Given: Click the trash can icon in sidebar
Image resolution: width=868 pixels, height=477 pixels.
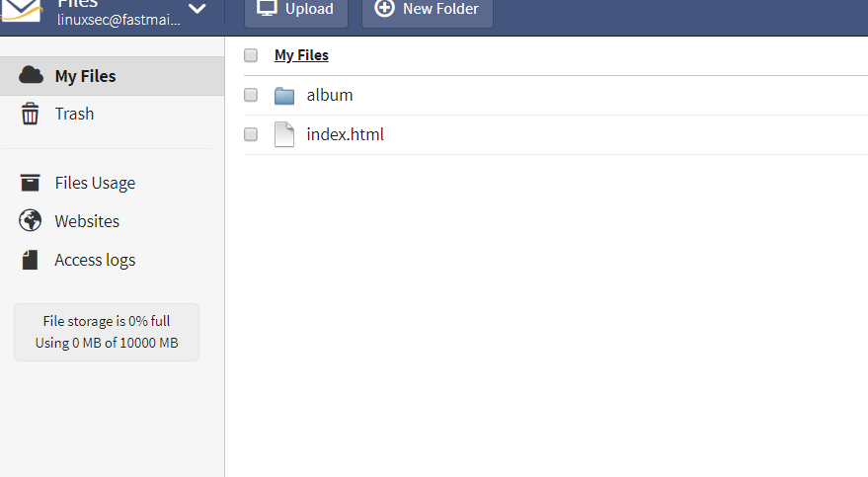Looking at the screenshot, I should click(x=30, y=114).
